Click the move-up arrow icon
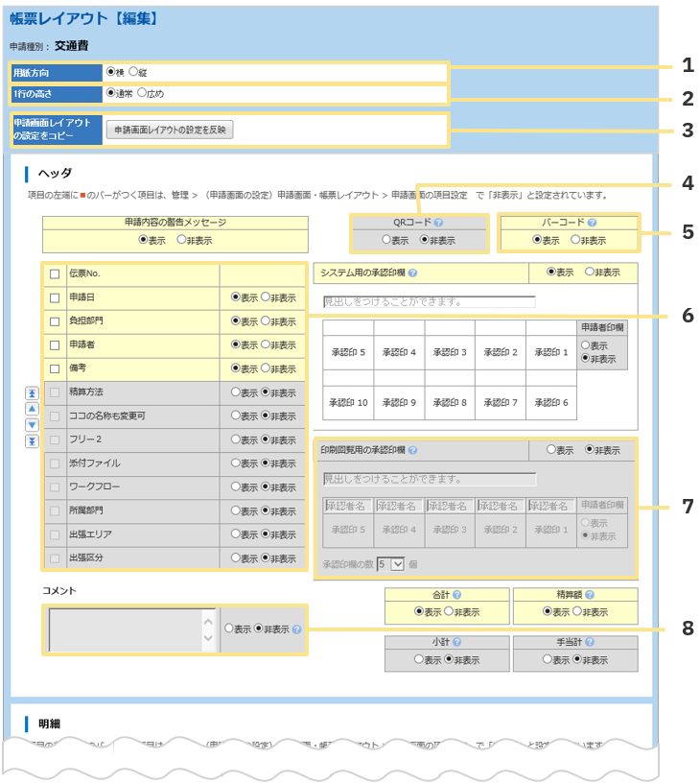Viewport: 700px width, 783px height. tap(32, 409)
